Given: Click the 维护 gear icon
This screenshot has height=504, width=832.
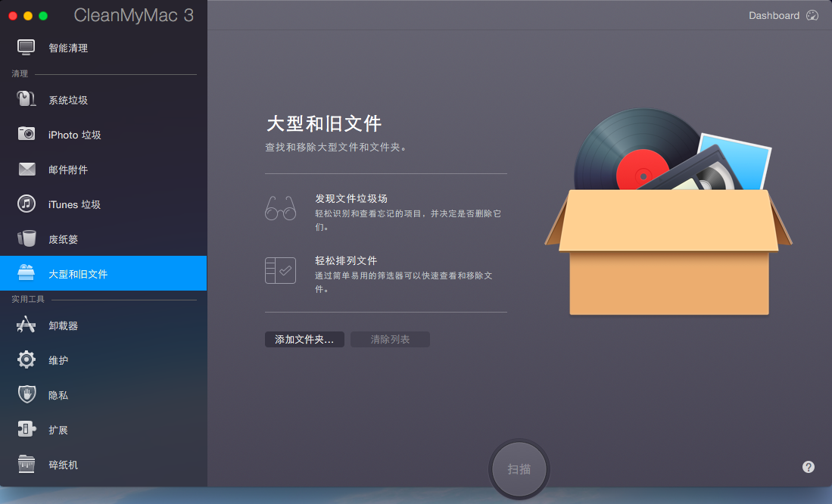Looking at the screenshot, I should (26, 359).
